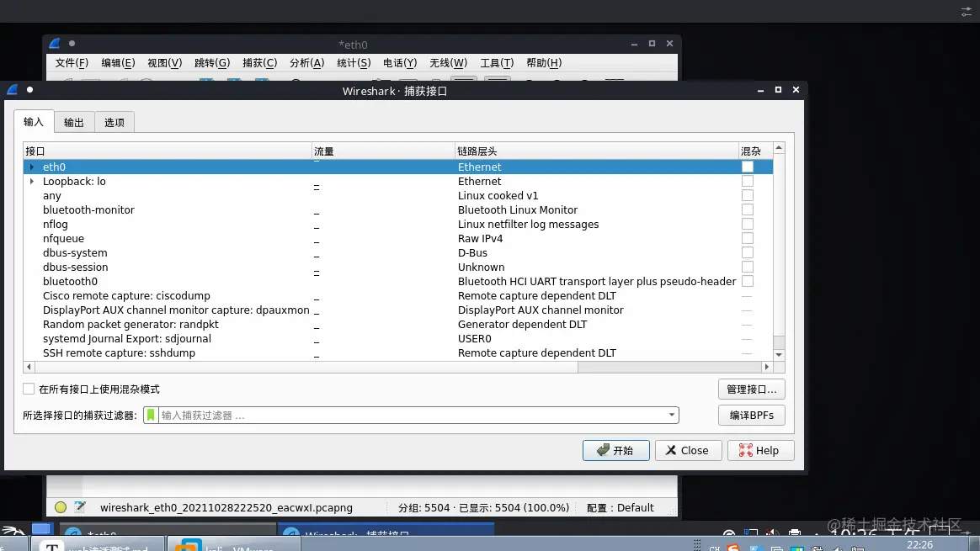Toggle promiscuous checkbox for nfqueue

pos(748,239)
